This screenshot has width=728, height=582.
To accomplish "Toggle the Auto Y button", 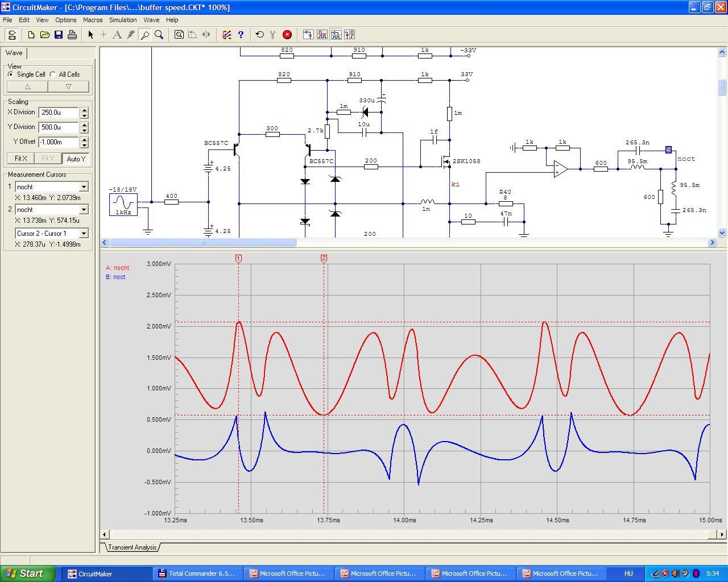I will coord(76,159).
